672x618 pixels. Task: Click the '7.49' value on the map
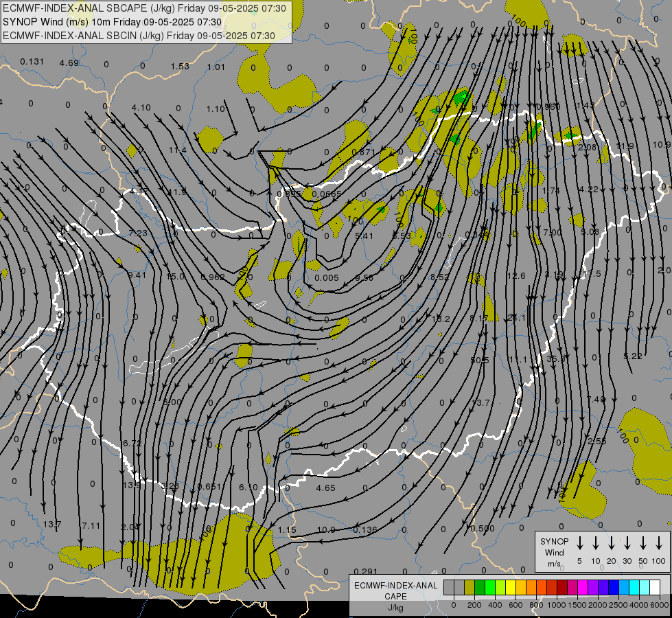pos(596,399)
